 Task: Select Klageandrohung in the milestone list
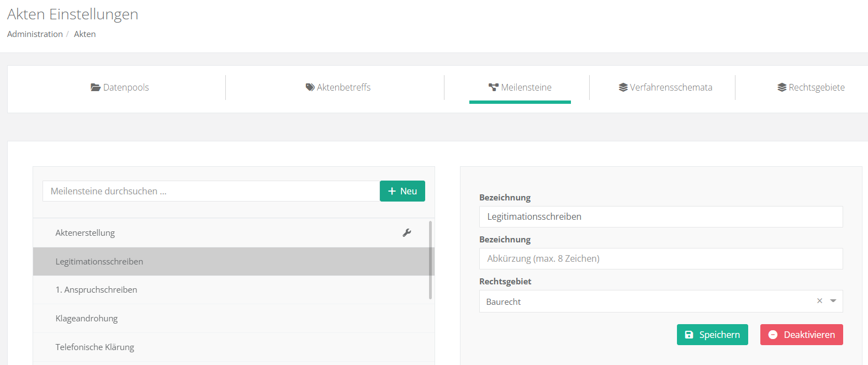[x=87, y=319]
